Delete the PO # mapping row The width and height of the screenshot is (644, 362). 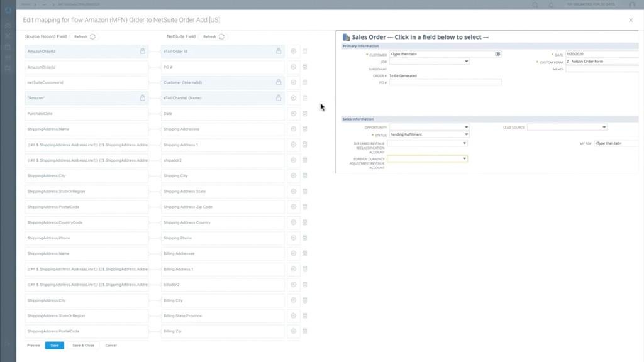[x=305, y=67]
